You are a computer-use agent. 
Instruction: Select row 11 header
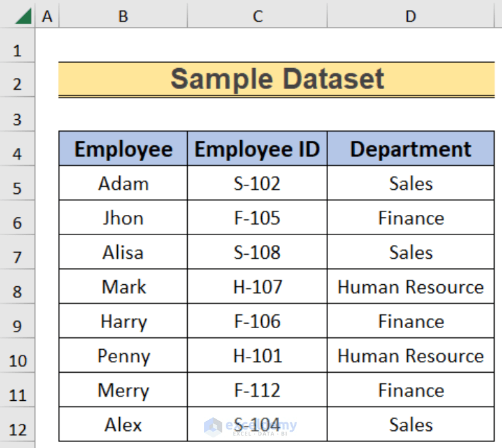click(x=17, y=390)
